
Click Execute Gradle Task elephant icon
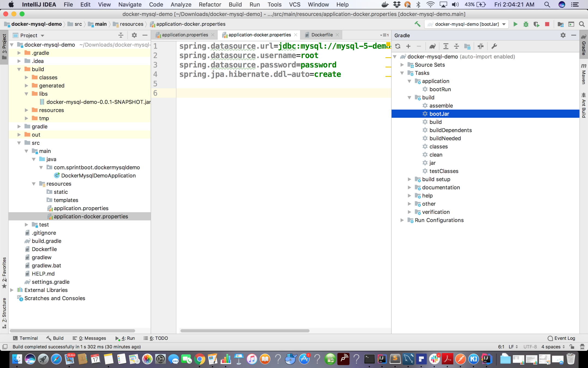pos(432,46)
